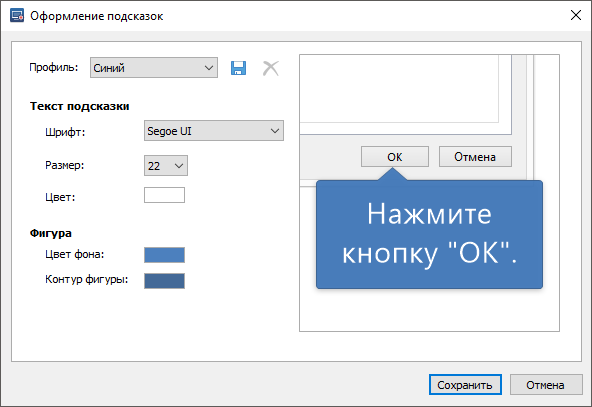The width and height of the screenshot is (592, 407).
Task: Click the Фигура section heading
Action: (51, 233)
